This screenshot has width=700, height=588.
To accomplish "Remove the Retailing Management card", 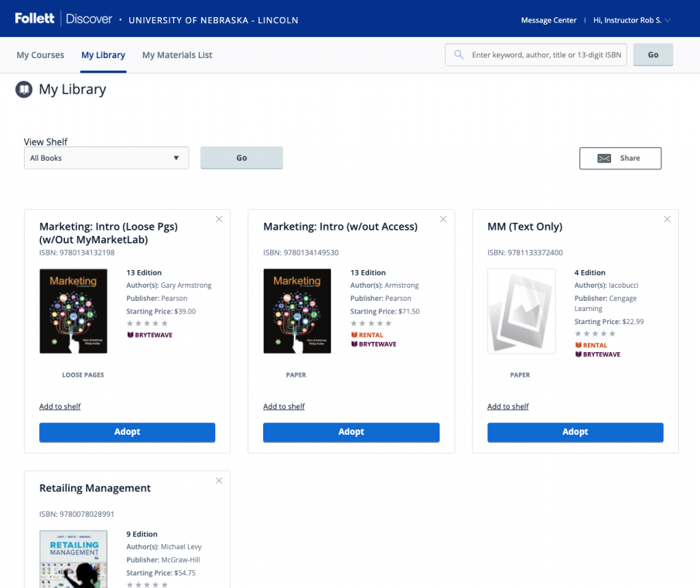I will pyautogui.click(x=219, y=481).
